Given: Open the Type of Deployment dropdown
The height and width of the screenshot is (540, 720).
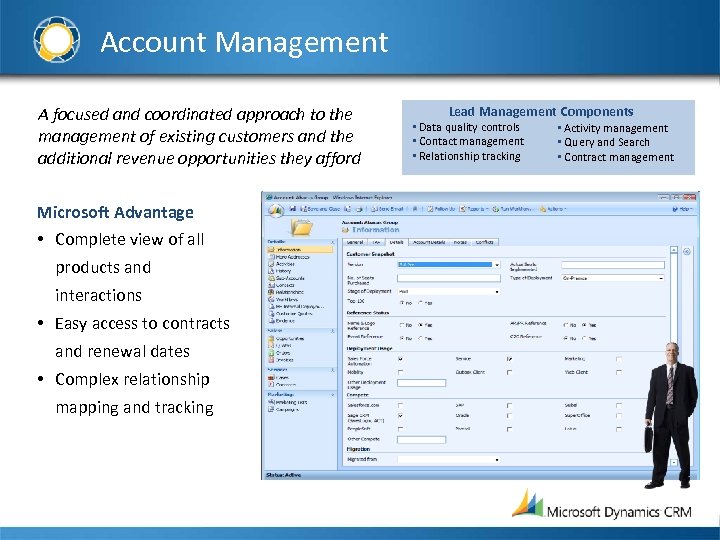Looking at the screenshot, I should pyautogui.click(x=613, y=278).
